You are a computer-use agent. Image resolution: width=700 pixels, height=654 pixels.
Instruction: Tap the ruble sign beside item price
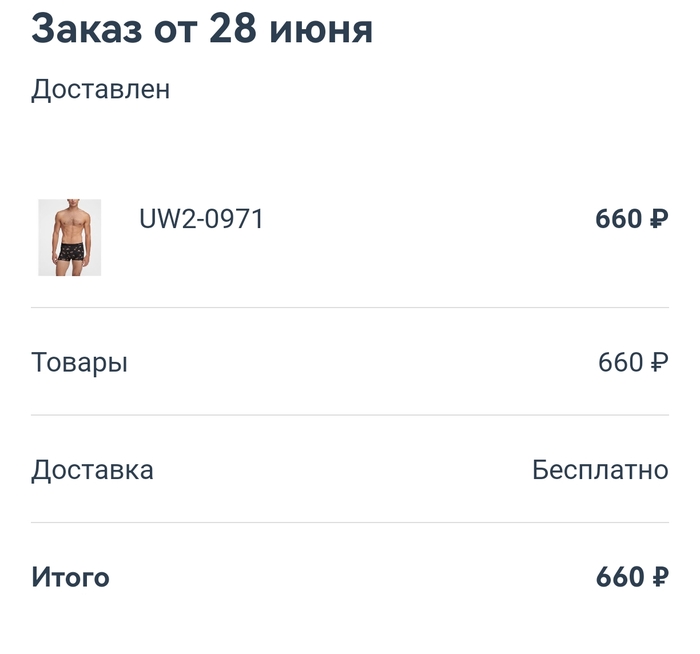pyautogui.click(x=659, y=219)
